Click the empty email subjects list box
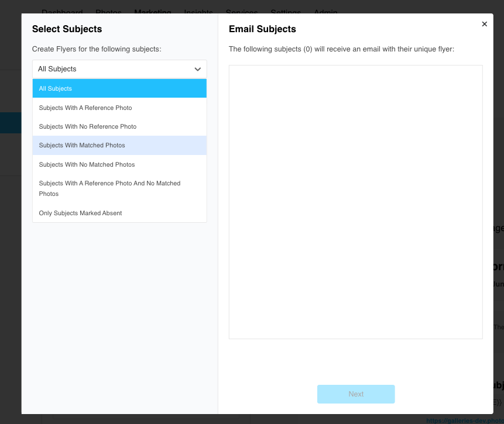Image resolution: width=504 pixels, height=424 pixels. click(x=355, y=202)
